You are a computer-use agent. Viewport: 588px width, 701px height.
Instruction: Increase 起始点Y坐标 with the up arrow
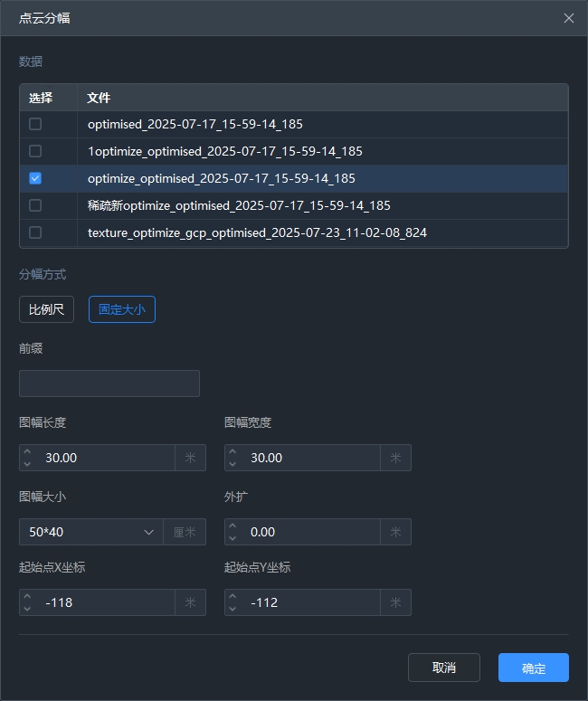point(232,596)
